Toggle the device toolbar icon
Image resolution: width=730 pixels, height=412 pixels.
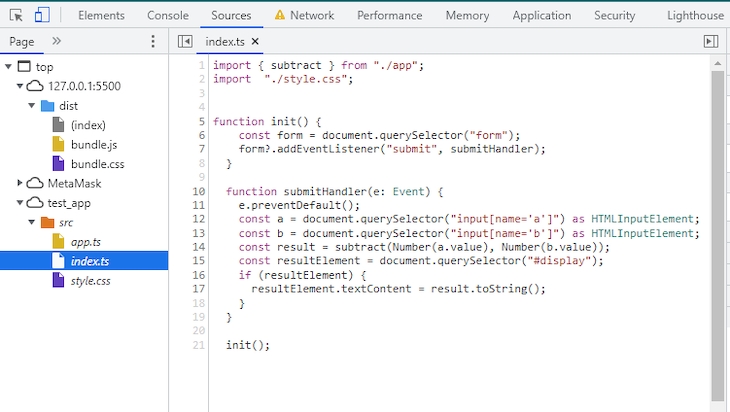[42, 15]
